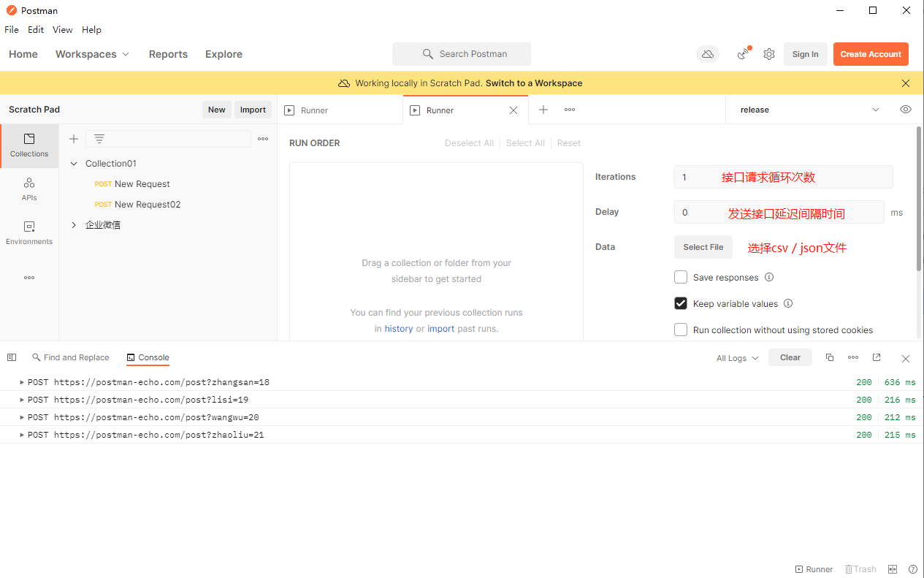Image resolution: width=924 pixels, height=578 pixels.
Task: Click the Create Account button
Action: click(871, 54)
